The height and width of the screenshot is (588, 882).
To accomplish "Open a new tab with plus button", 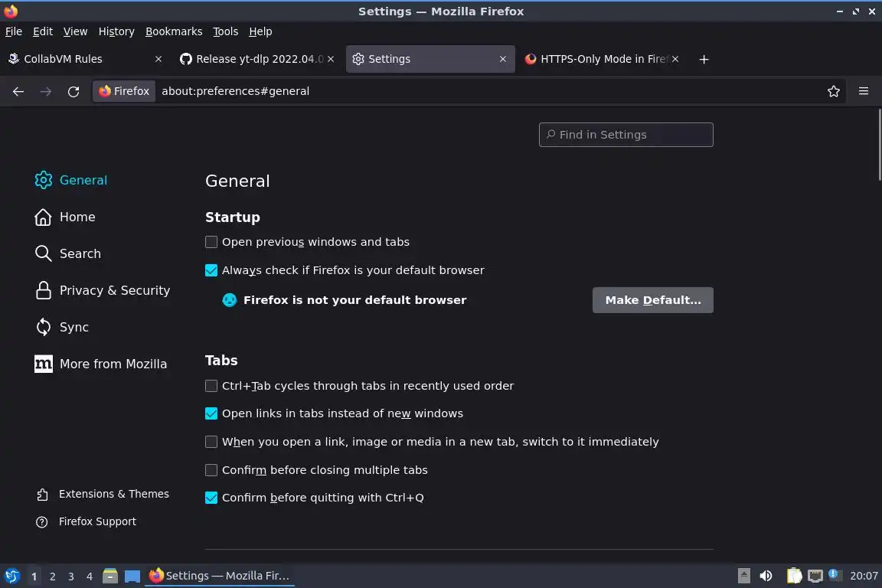I will coord(704,59).
